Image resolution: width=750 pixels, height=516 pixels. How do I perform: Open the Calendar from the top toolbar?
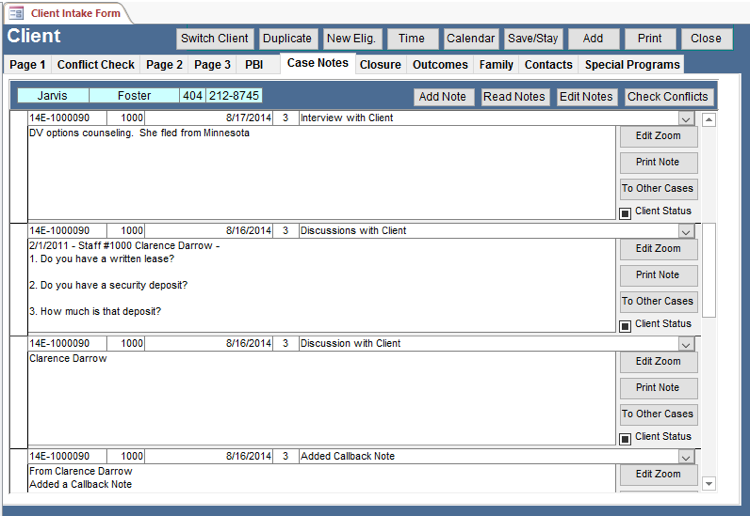click(470, 39)
